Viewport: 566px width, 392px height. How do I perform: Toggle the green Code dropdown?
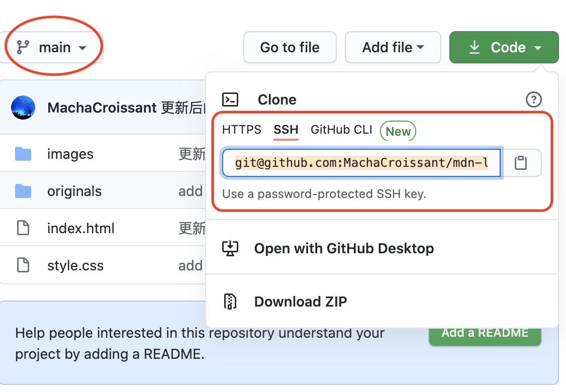click(x=504, y=48)
